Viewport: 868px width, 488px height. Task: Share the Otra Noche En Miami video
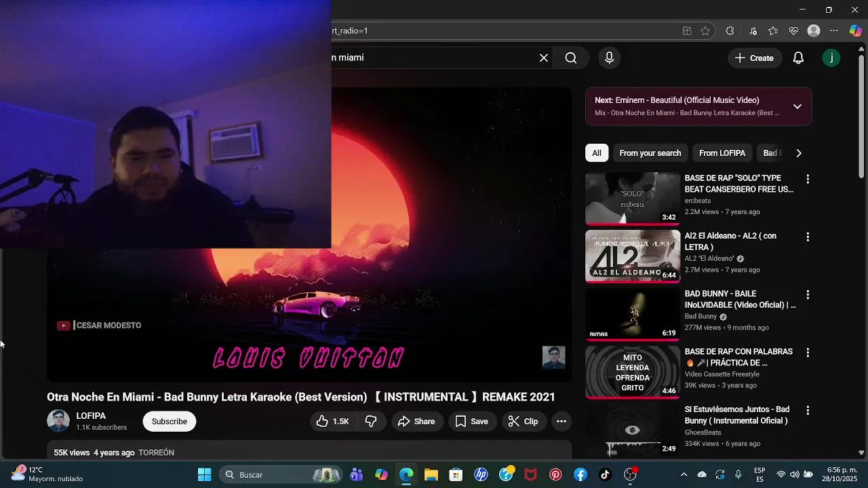416,422
